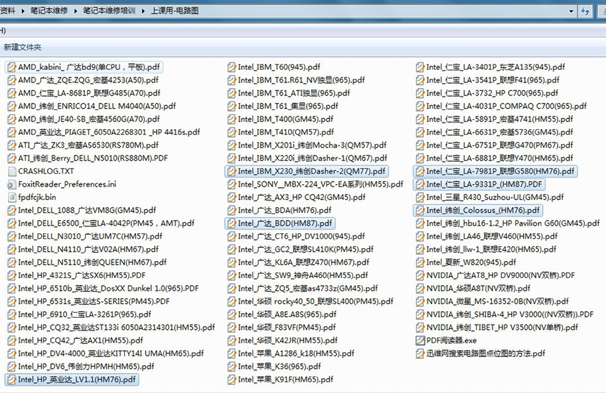The height and width of the screenshot is (393, 606).
Task: Select Intel_DELL_N3010_广达UM7C(HM57).pdf
Action: pos(90,236)
